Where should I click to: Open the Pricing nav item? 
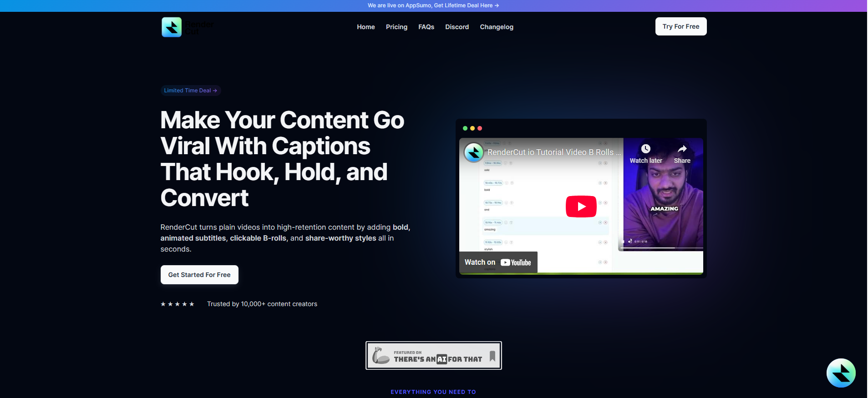tap(396, 27)
